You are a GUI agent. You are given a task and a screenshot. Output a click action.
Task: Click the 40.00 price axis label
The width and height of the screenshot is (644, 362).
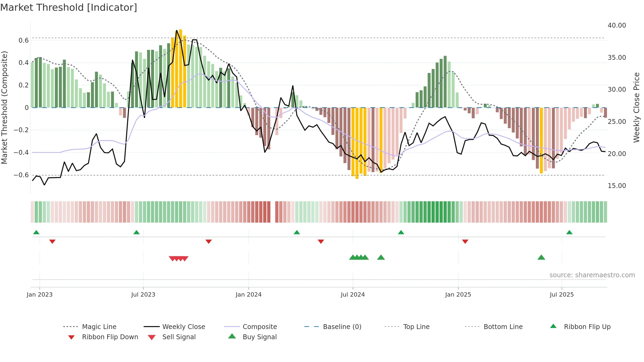coord(617,25)
